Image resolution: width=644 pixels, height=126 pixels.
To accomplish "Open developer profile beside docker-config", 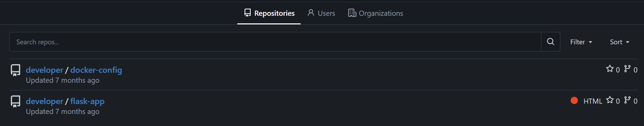I will (x=44, y=70).
